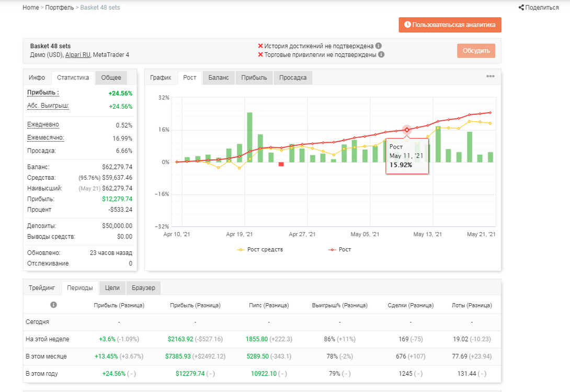Switch to Статистика tab
Image resolution: width=570 pixels, height=392 pixels.
pos(73,78)
